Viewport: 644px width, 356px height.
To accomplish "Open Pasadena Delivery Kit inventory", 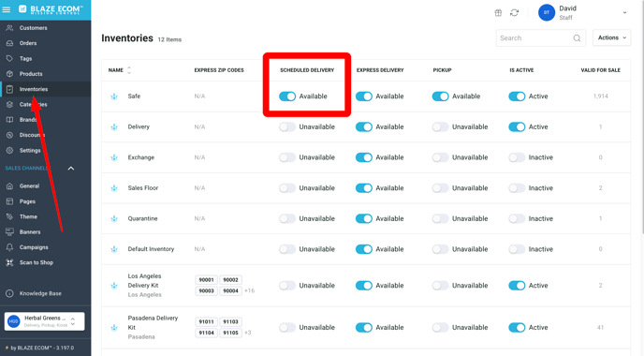I will 153,322.
